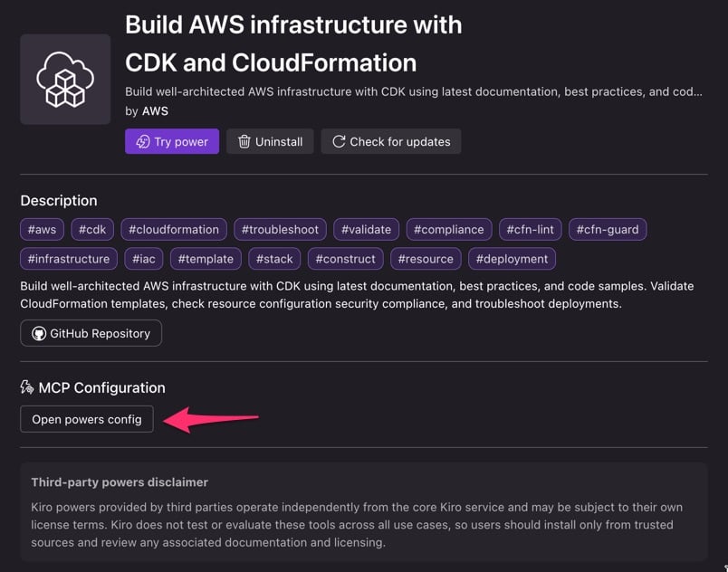The width and height of the screenshot is (728, 572).
Task: Uninstall the CDK power
Action: tap(270, 141)
